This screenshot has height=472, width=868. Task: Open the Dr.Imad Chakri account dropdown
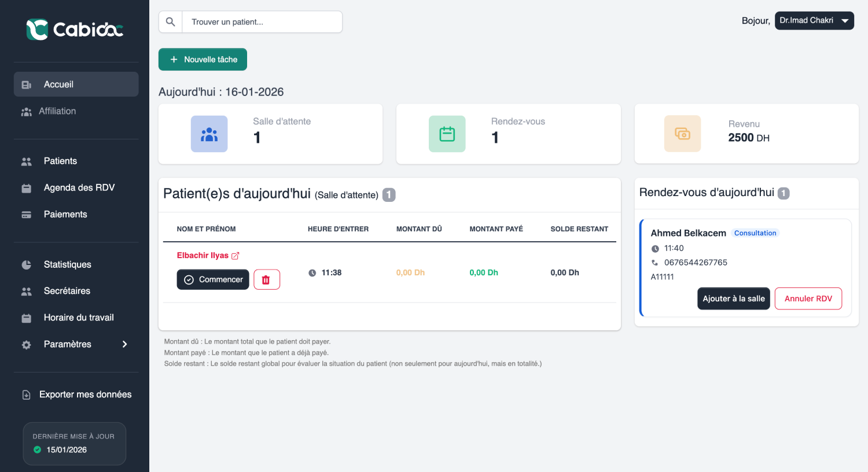(814, 20)
